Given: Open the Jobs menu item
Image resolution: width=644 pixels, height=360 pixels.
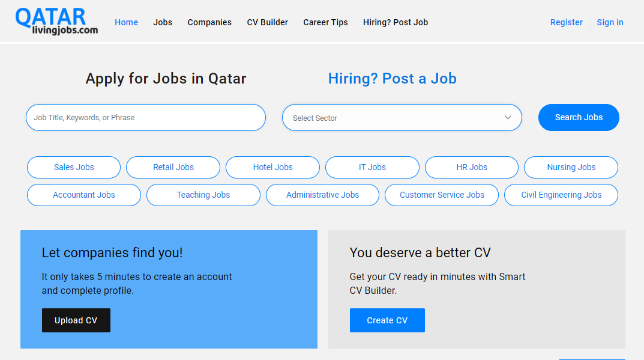Looking at the screenshot, I should point(163,22).
